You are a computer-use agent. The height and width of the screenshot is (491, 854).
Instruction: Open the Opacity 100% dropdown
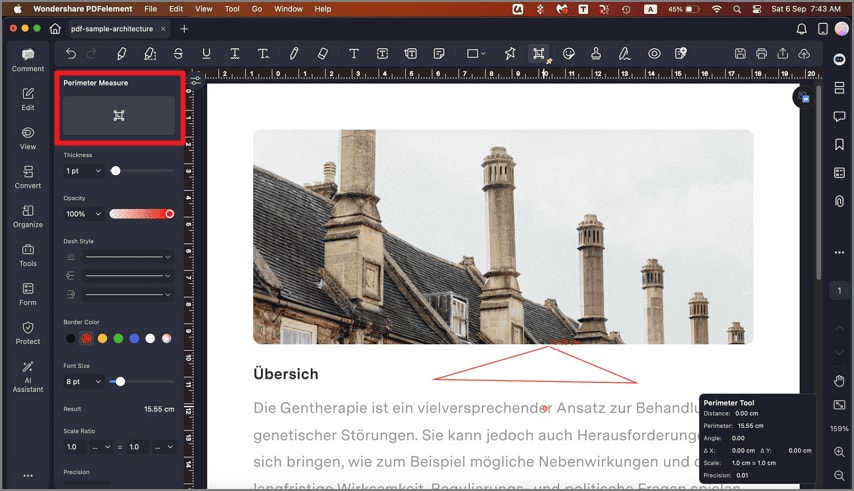[x=83, y=214]
